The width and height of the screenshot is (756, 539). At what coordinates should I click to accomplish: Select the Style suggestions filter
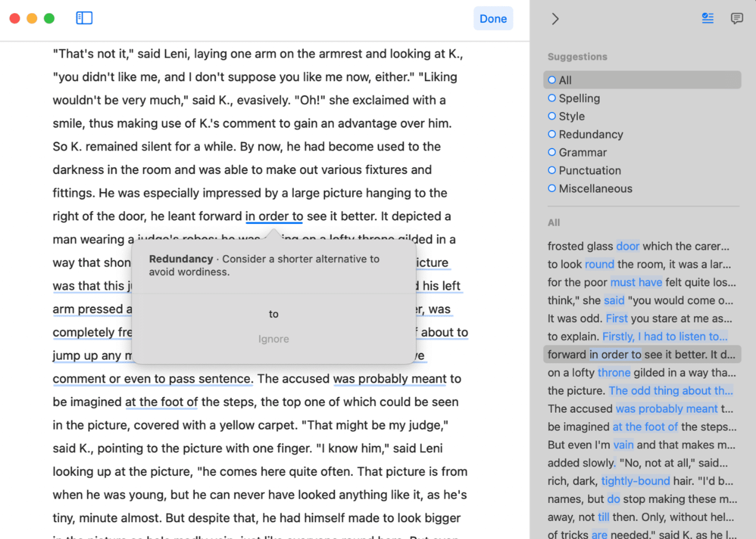point(642,116)
